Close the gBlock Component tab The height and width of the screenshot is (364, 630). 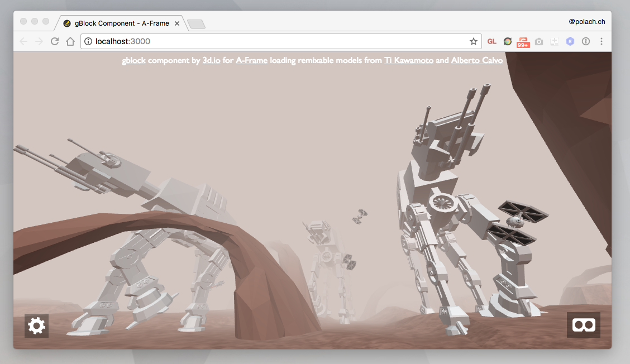tap(177, 23)
